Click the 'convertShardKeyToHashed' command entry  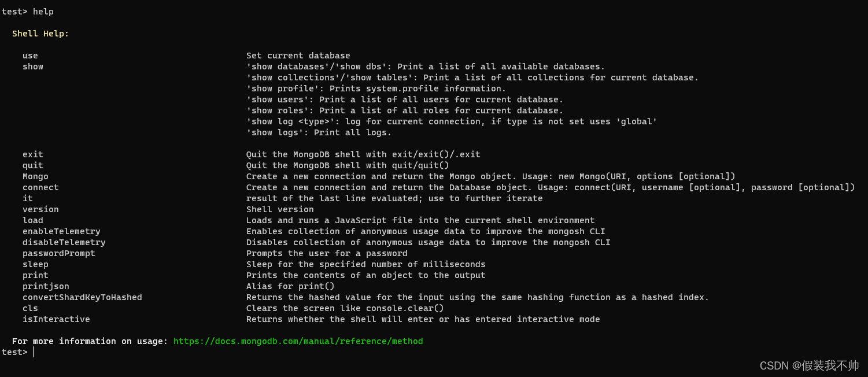(x=82, y=297)
